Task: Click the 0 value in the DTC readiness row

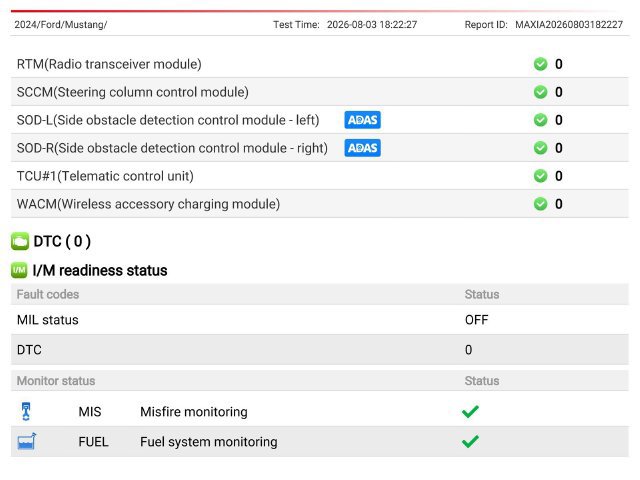Action: (x=469, y=350)
